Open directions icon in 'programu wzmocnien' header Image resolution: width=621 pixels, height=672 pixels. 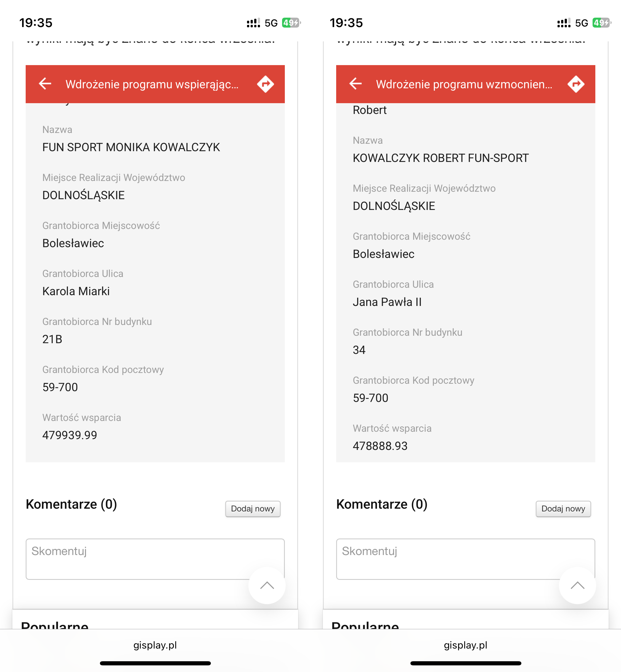coord(576,84)
